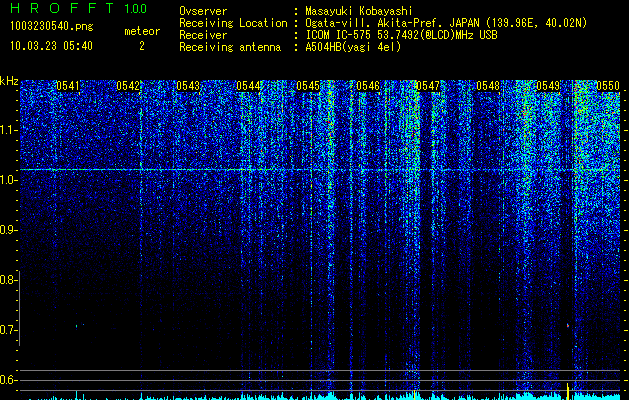
Task: Click the kHz axis unit label
Action: point(9,81)
